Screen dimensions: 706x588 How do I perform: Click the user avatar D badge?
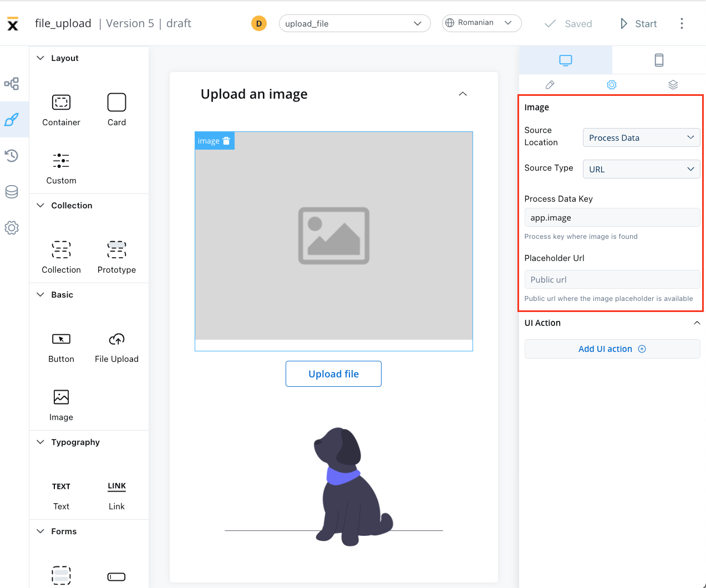259,23
